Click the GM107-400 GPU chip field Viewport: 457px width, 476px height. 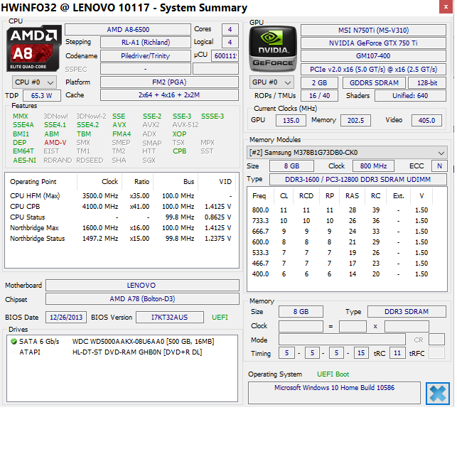(374, 56)
